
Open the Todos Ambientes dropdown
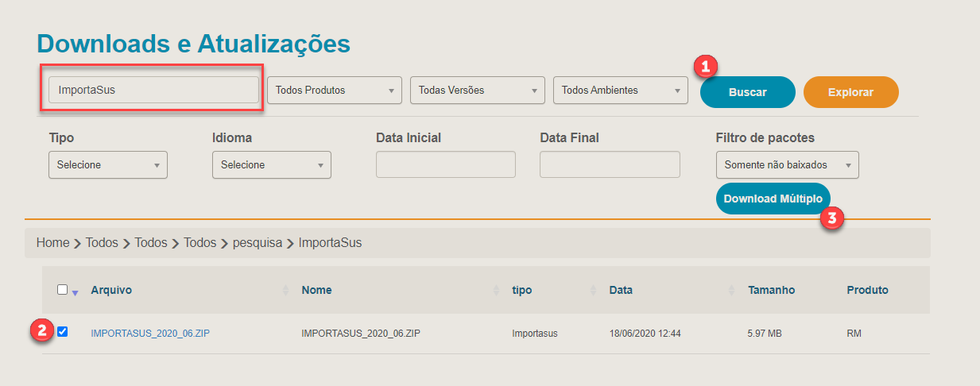[x=620, y=90]
